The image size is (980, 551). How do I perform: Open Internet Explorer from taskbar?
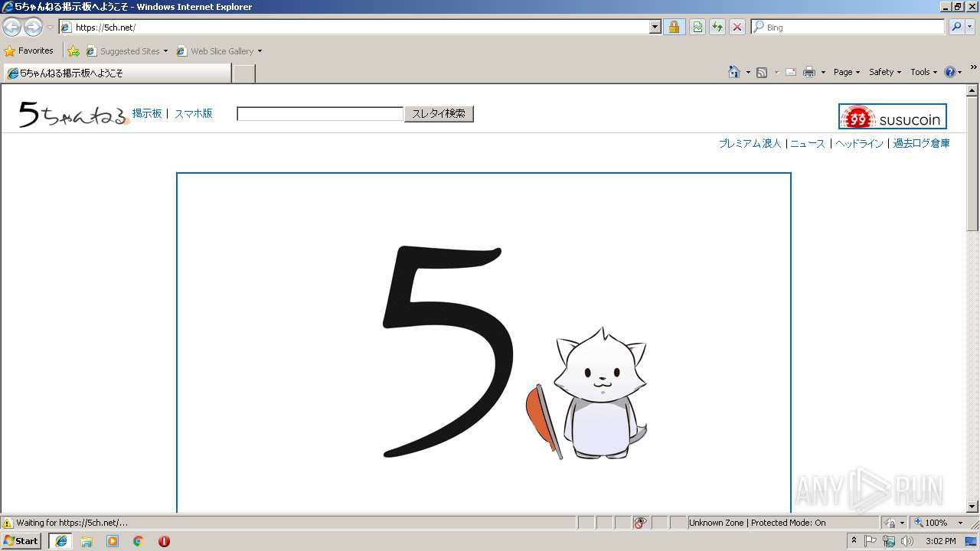pyautogui.click(x=61, y=541)
